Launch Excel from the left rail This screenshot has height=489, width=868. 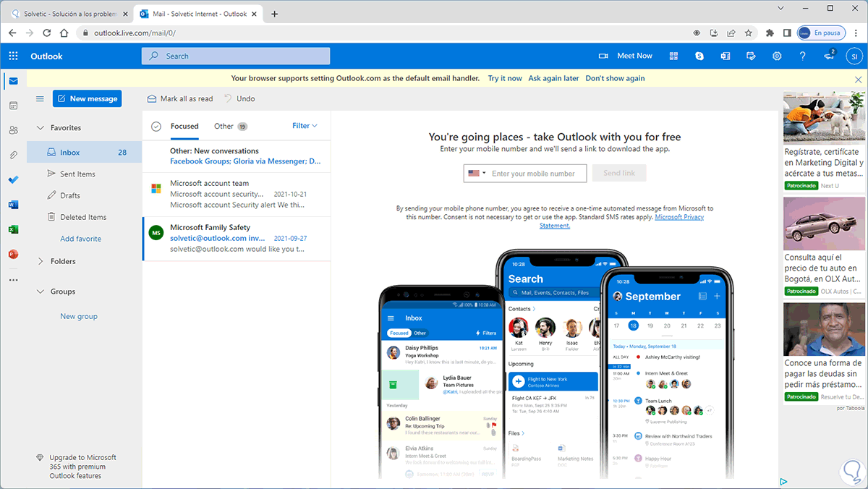click(x=13, y=229)
